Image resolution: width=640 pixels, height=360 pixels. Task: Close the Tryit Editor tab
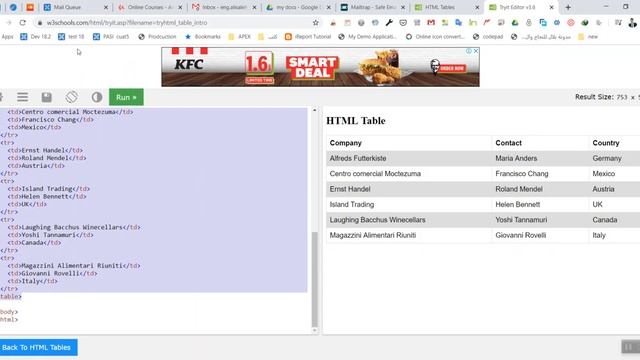click(x=551, y=7)
